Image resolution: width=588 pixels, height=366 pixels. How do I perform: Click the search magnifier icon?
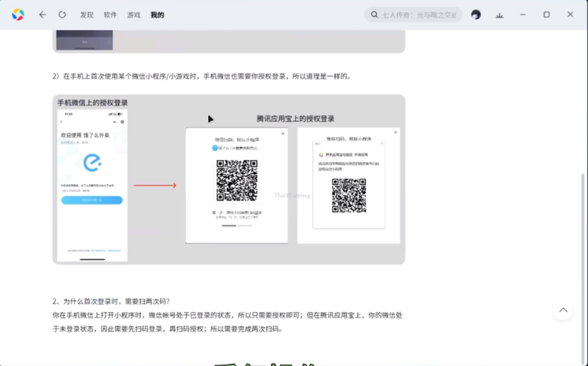pos(374,15)
